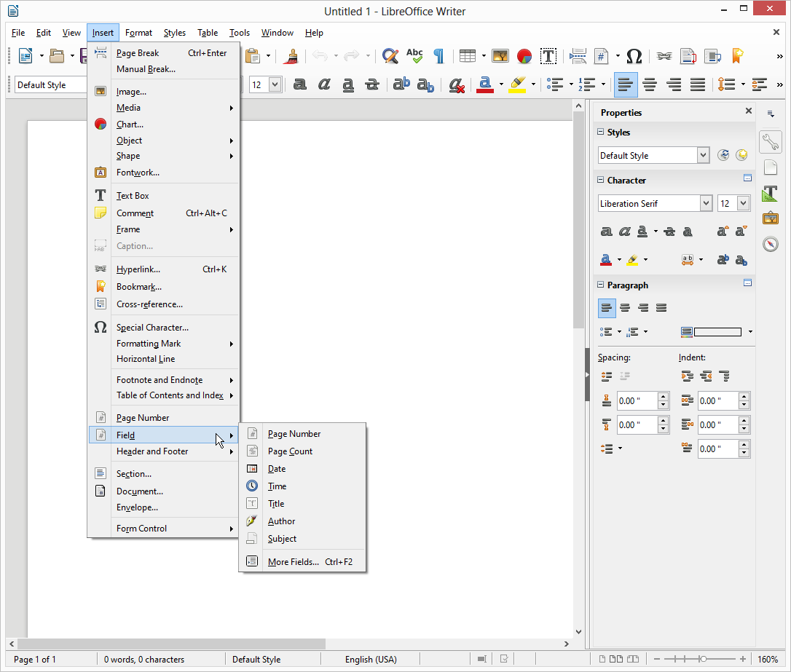The image size is (791, 672).
Task: Click the zoom slider handle
Action: [702, 659]
